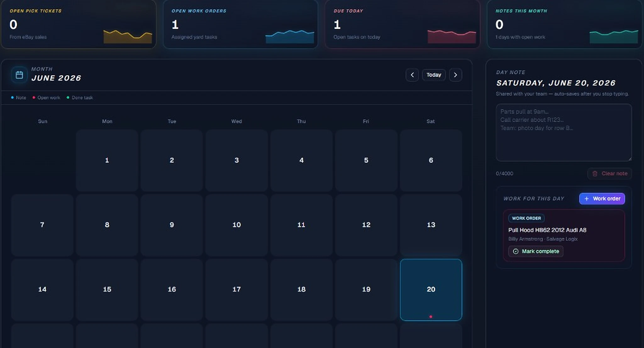Click the Sun weekday column header
Image resolution: width=644 pixels, height=348 pixels.
point(42,121)
